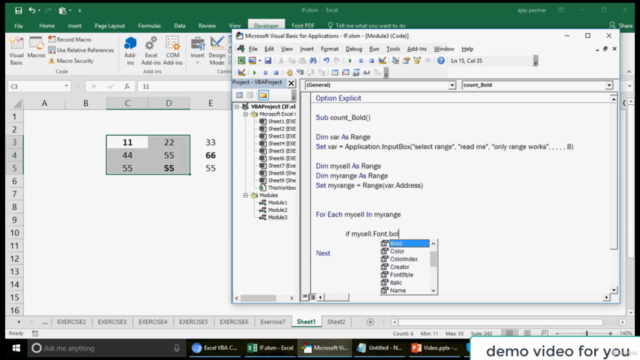640x360 pixels.
Task: Open the Object Browser icon
Action: click(417, 61)
